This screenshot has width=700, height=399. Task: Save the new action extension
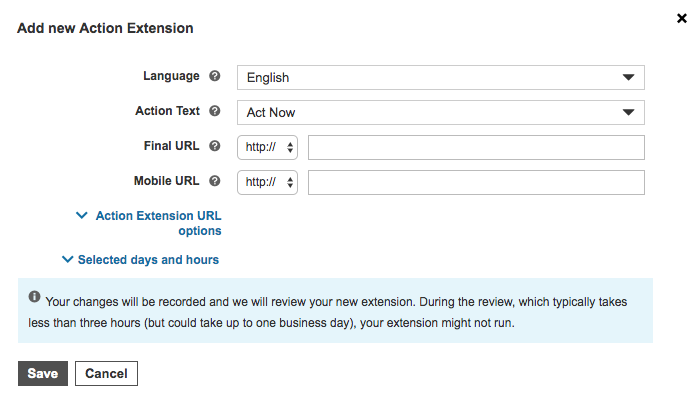43,373
